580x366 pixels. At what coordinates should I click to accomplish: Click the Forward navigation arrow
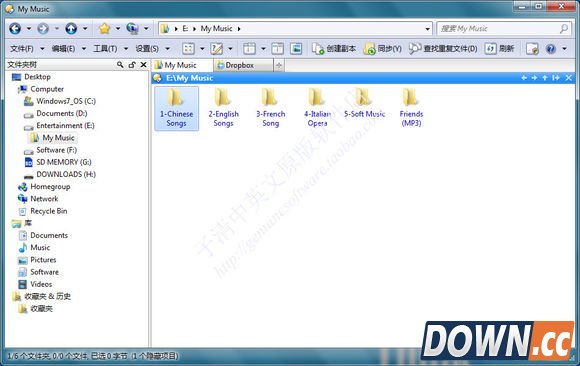[x=43, y=28]
